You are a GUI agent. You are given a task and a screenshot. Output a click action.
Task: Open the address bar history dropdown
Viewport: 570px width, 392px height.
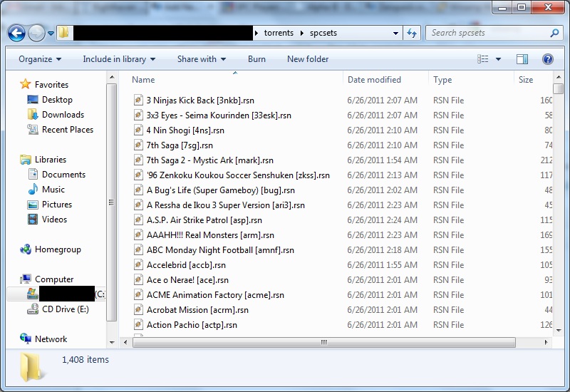(x=395, y=33)
